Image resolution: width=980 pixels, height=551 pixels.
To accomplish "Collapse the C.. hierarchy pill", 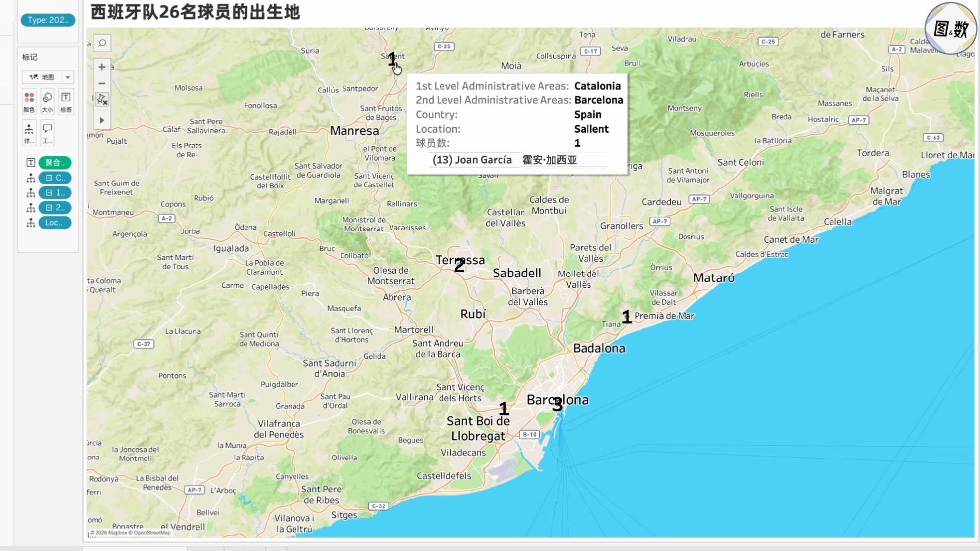I will 55,178.
